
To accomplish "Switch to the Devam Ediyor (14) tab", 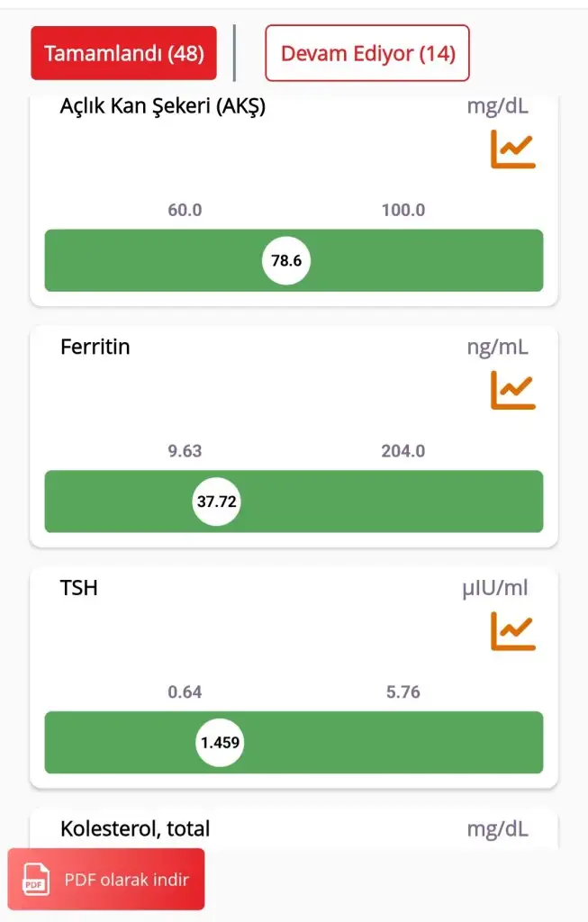I will [367, 53].
